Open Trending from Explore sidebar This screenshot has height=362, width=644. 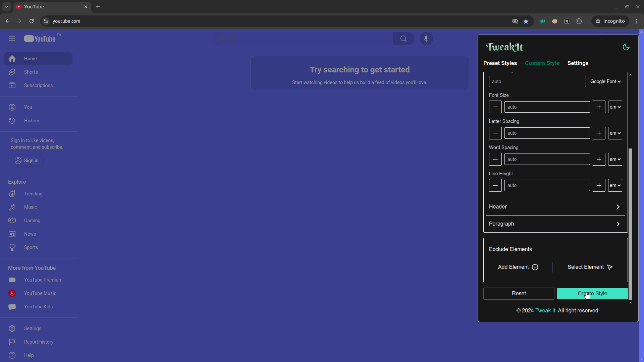tap(33, 194)
